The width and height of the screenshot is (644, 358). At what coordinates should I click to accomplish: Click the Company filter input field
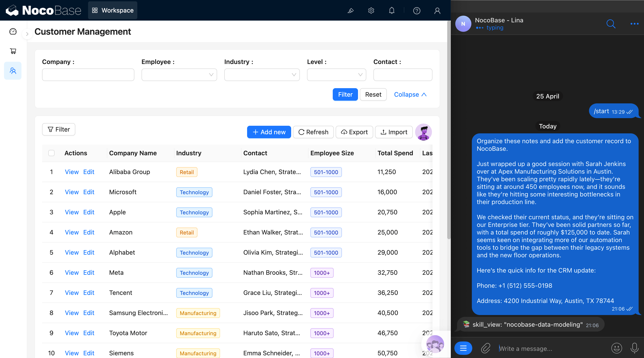tap(88, 75)
